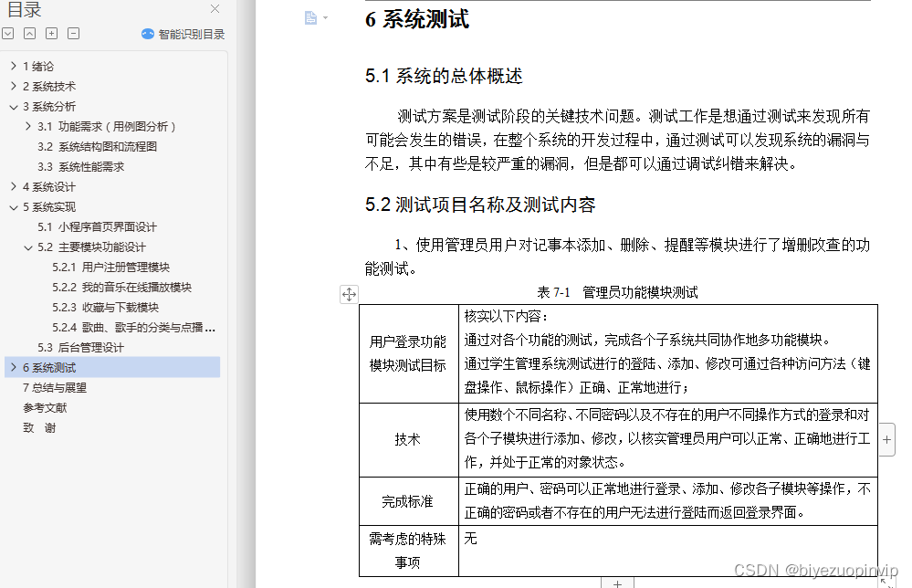The width and height of the screenshot is (912, 588).
Task: Click the document page icon beside the heading
Action: (310, 18)
